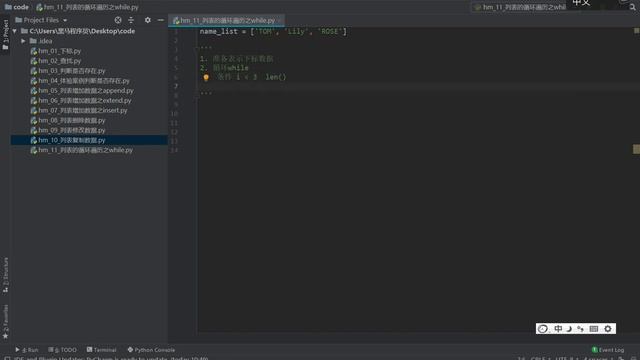Select file hm_11 while.py in tree
The width and height of the screenshot is (640, 360).
[x=82, y=150]
